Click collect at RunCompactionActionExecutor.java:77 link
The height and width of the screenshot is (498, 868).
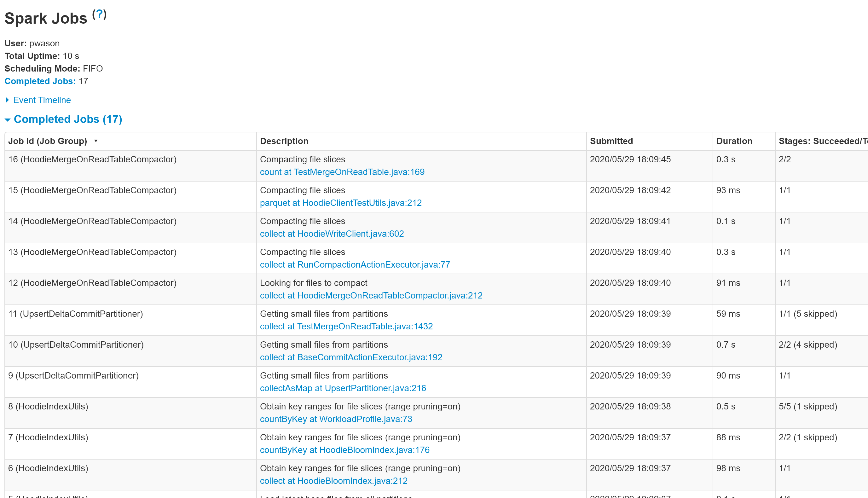355,265
